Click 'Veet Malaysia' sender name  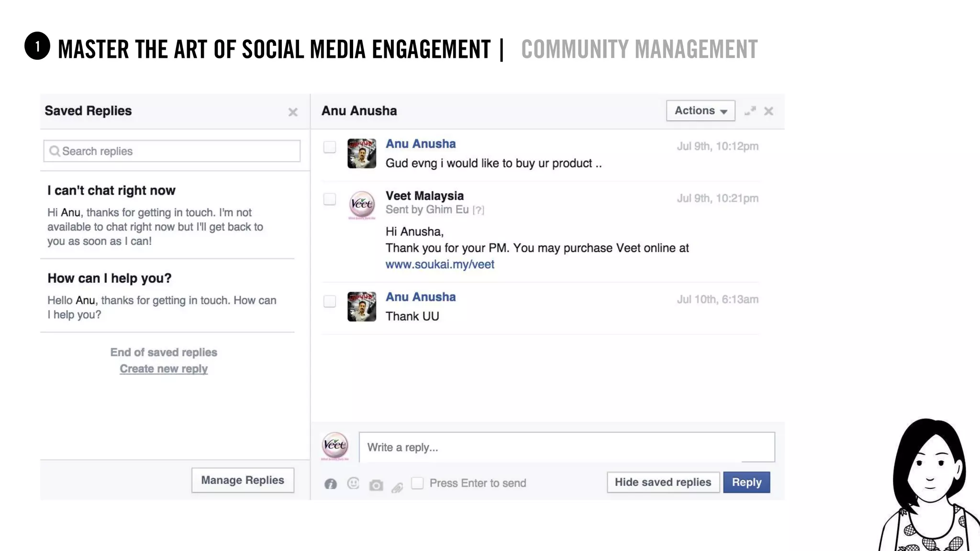click(x=424, y=196)
